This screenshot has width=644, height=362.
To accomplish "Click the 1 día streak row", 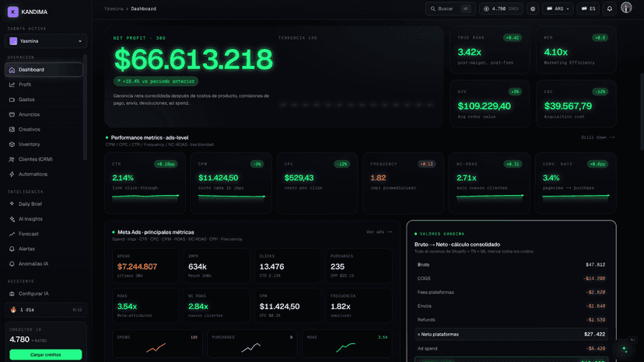I will point(46,310).
